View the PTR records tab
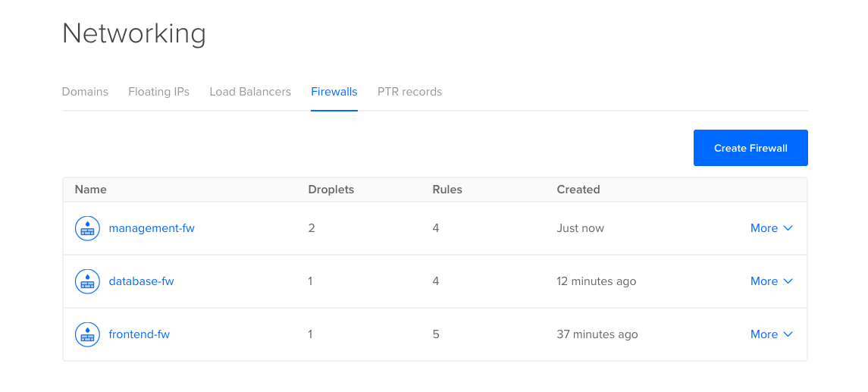 point(409,92)
